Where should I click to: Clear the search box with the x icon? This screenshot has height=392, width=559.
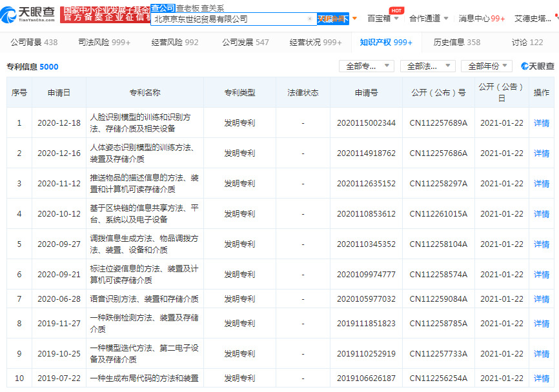pyautogui.click(x=309, y=19)
